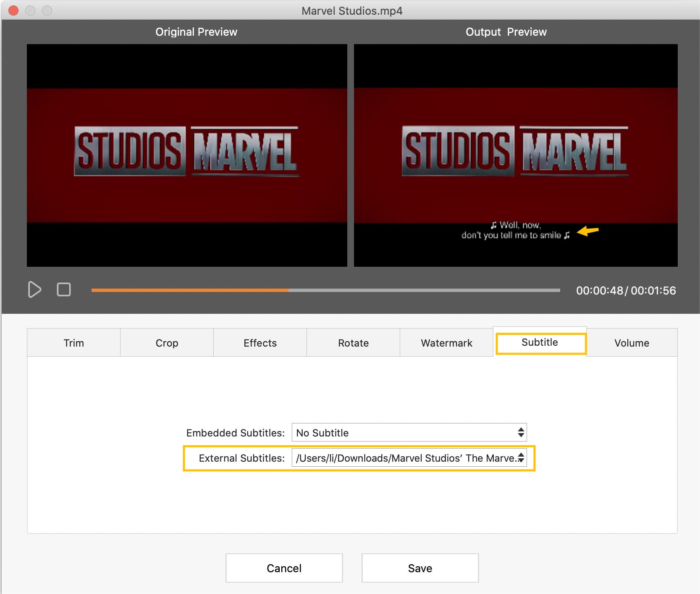This screenshot has height=594, width=700.
Task: Click the Embedded Subtitles stepper arrows
Action: click(x=521, y=433)
